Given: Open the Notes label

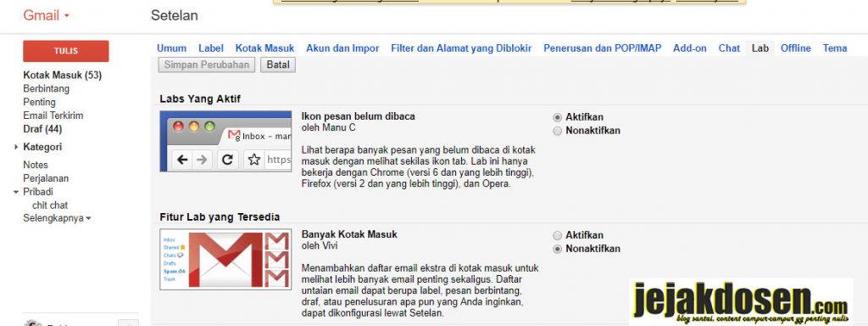Looking at the screenshot, I should [36, 165].
